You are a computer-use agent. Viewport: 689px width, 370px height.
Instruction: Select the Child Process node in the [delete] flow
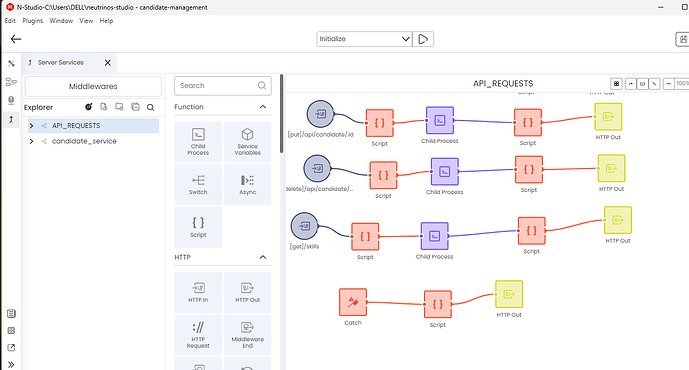pyautogui.click(x=445, y=171)
